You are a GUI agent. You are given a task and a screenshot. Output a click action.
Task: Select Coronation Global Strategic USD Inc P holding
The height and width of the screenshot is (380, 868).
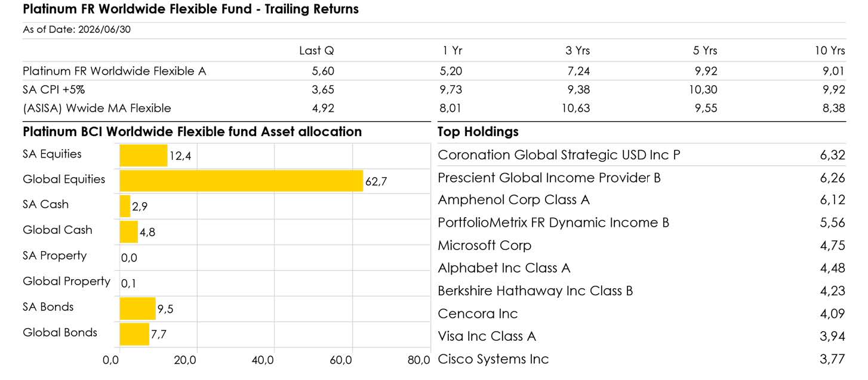pos(642,155)
